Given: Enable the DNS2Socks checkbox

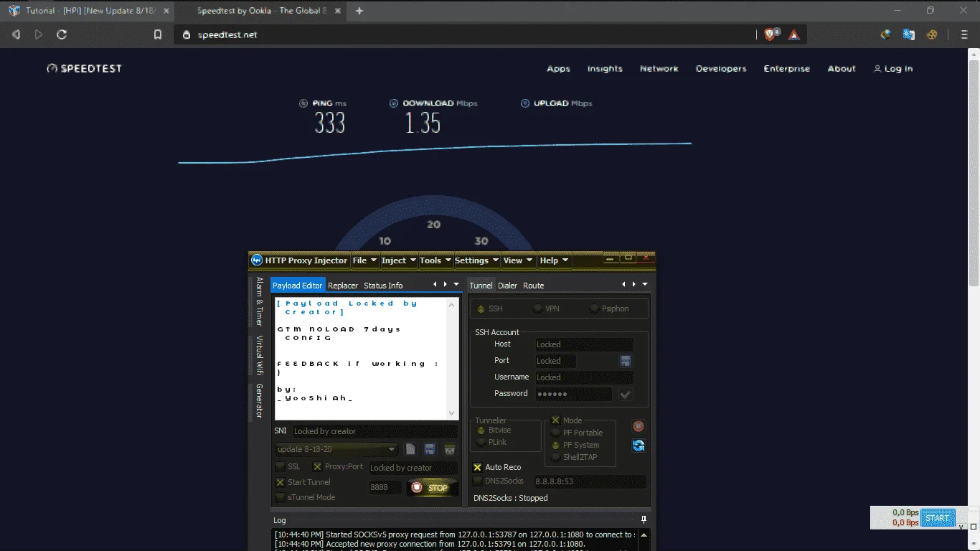Looking at the screenshot, I should tap(478, 481).
